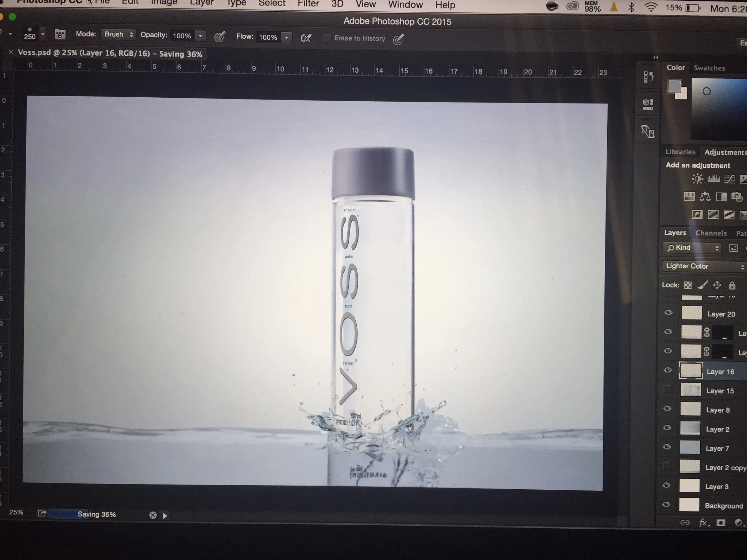Enable Erase to History checkbox
747x560 pixels.
pos(327,38)
